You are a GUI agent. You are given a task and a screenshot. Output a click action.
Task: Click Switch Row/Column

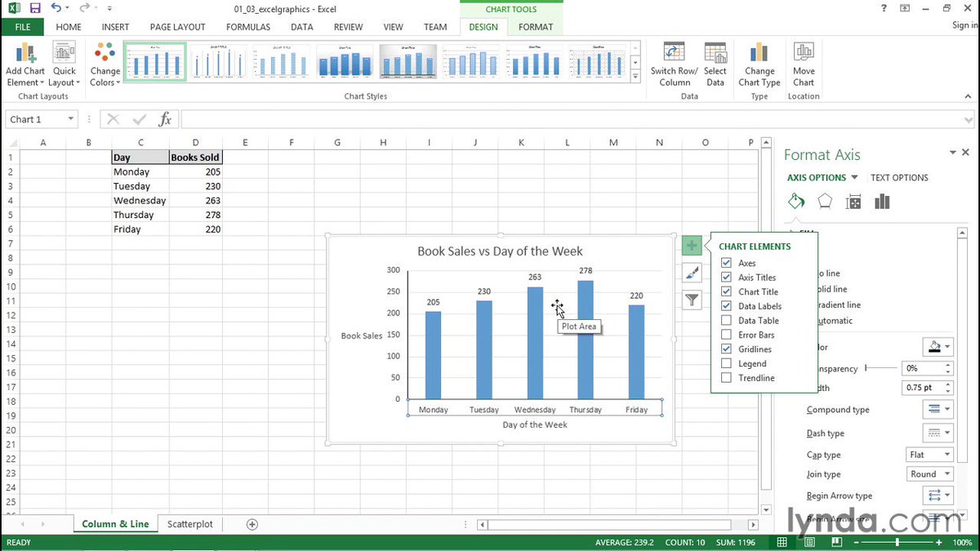(675, 64)
